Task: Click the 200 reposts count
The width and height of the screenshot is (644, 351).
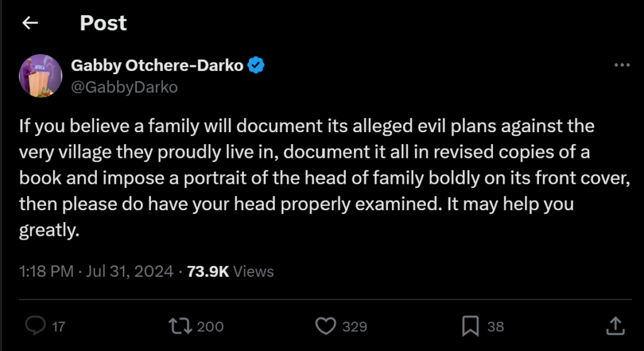Action: click(x=210, y=326)
